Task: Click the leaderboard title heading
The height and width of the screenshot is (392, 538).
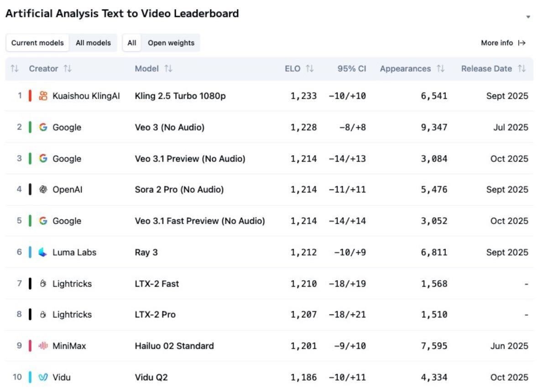Action: (x=122, y=13)
